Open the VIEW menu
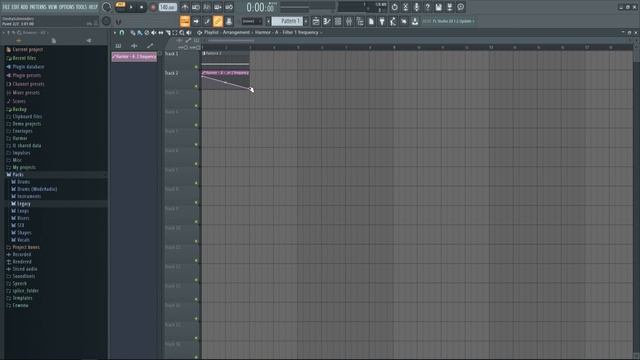 coord(53,7)
